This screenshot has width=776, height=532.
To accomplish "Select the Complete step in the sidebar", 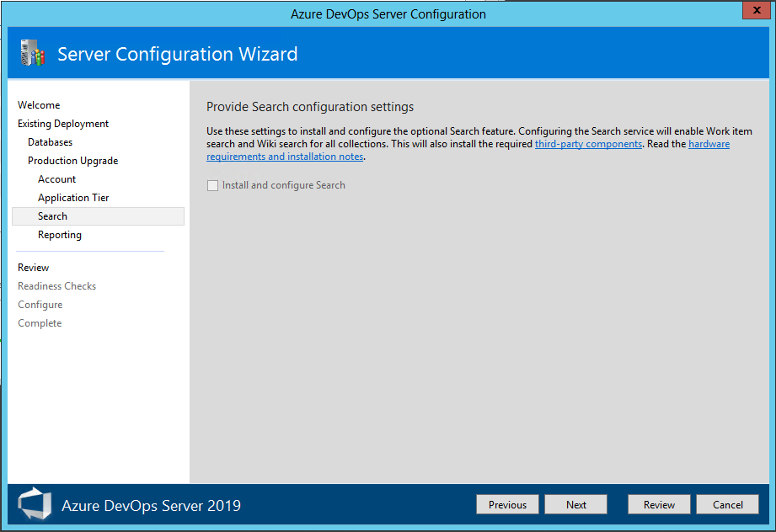I will point(40,322).
